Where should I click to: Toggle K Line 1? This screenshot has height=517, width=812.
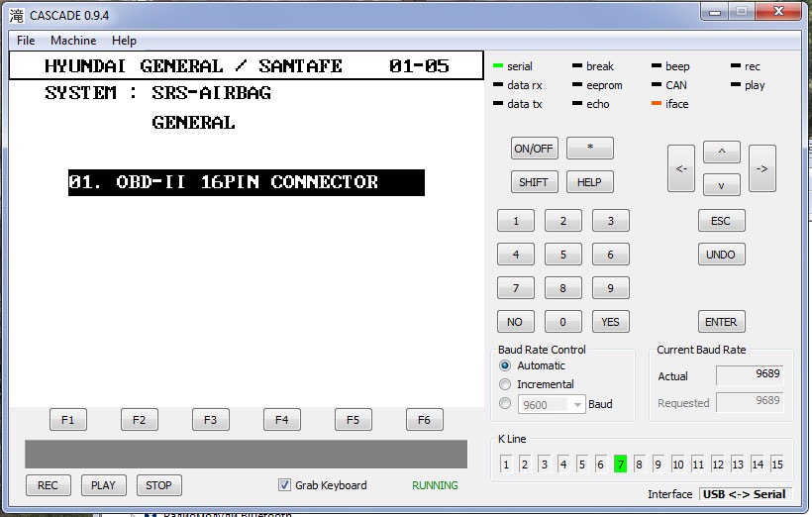point(506,465)
